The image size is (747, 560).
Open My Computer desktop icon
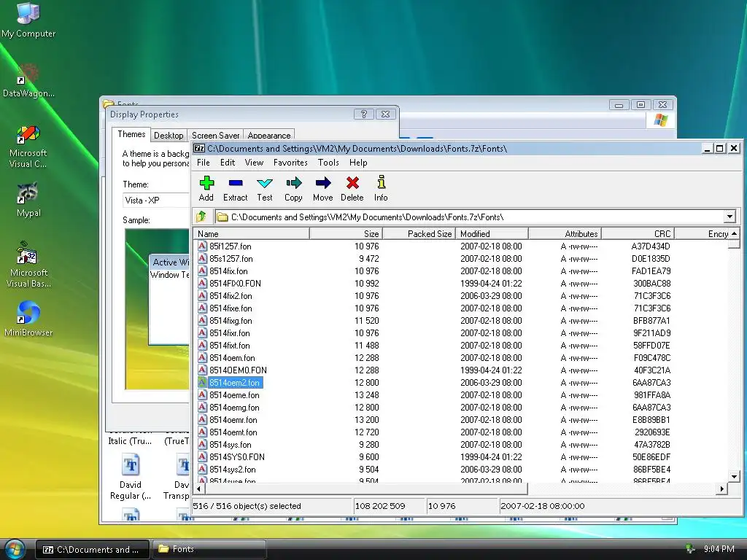(28, 20)
